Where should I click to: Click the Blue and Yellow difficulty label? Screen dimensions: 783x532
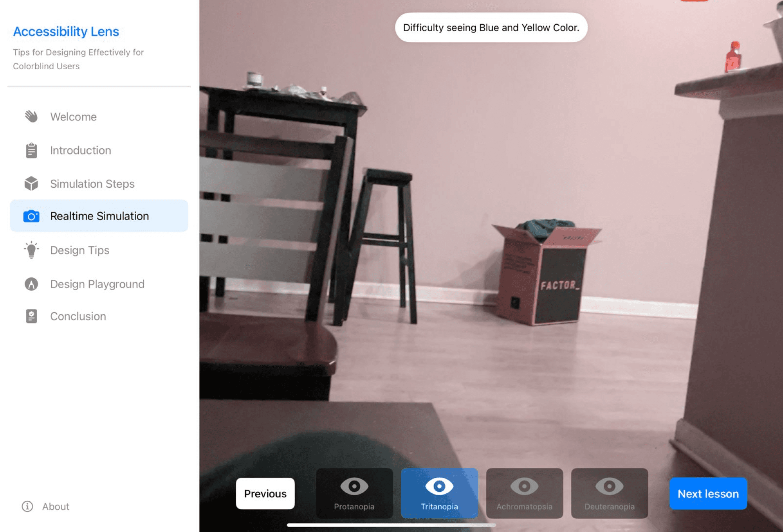point(491,28)
